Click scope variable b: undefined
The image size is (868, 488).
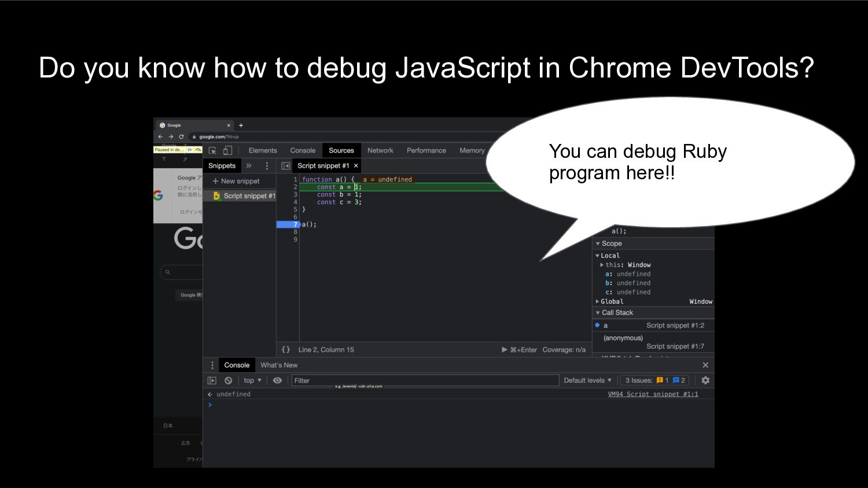pos(628,283)
